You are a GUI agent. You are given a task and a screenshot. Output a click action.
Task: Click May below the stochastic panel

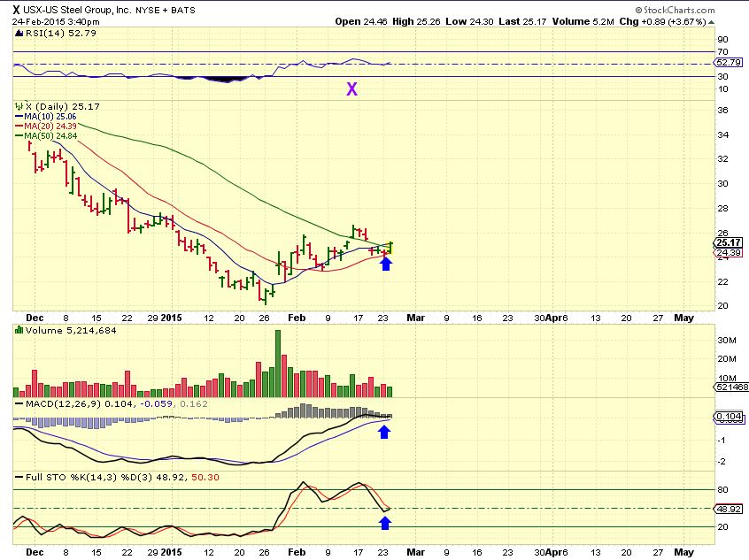(x=683, y=552)
